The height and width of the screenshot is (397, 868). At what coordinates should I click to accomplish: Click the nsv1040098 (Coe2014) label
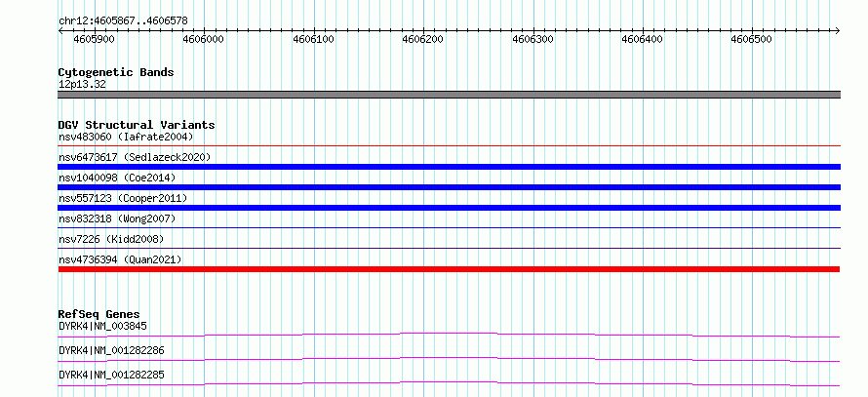coord(117,178)
